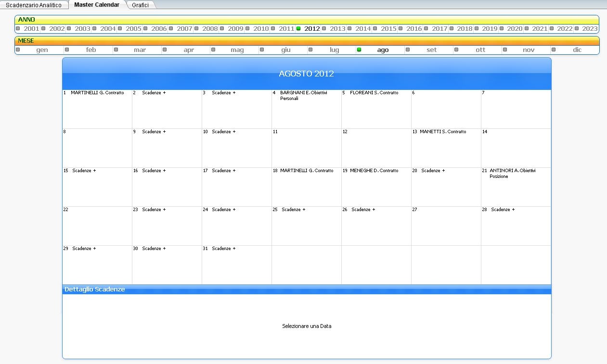Expand Scadenze + on day 15
This screenshot has width=607, height=364.
[x=84, y=171]
